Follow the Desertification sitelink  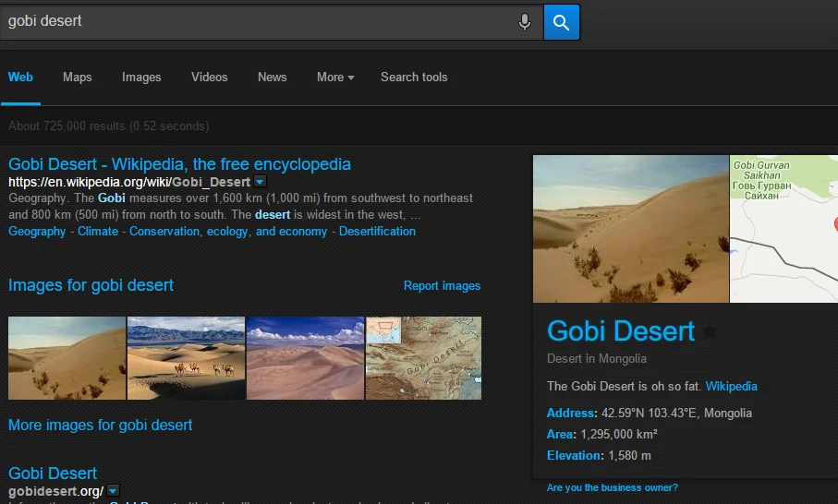(x=377, y=232)
